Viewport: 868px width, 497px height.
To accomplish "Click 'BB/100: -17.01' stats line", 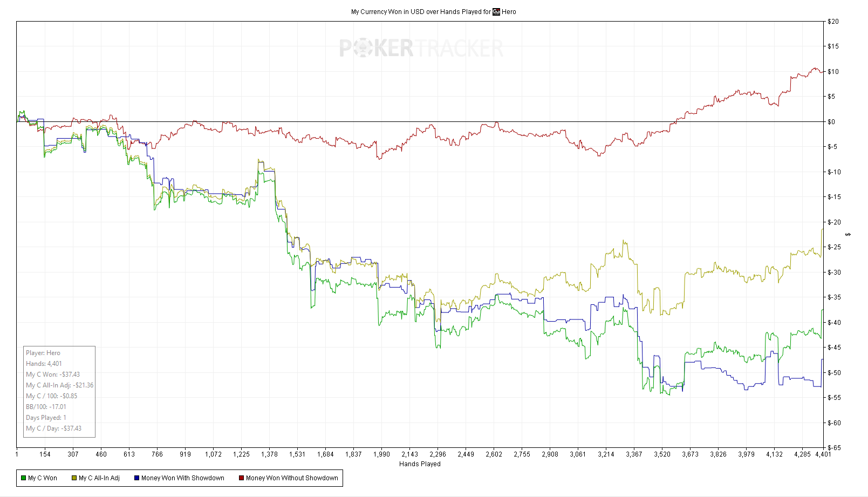I will [x=46, y=407].
